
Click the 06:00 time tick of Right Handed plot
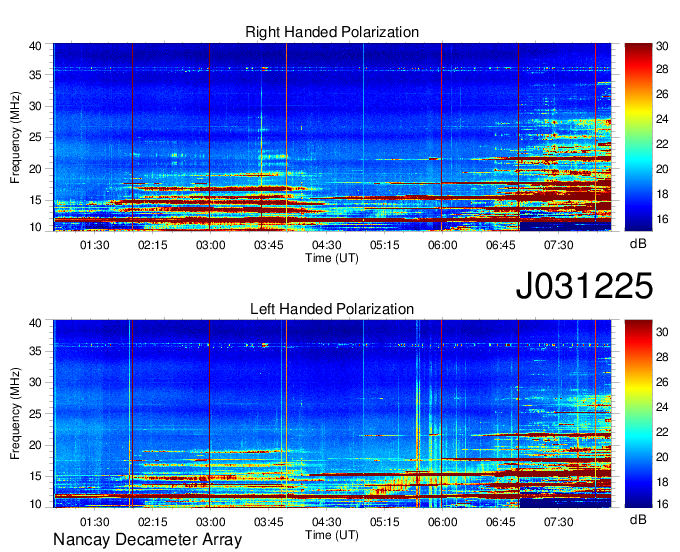443,245
